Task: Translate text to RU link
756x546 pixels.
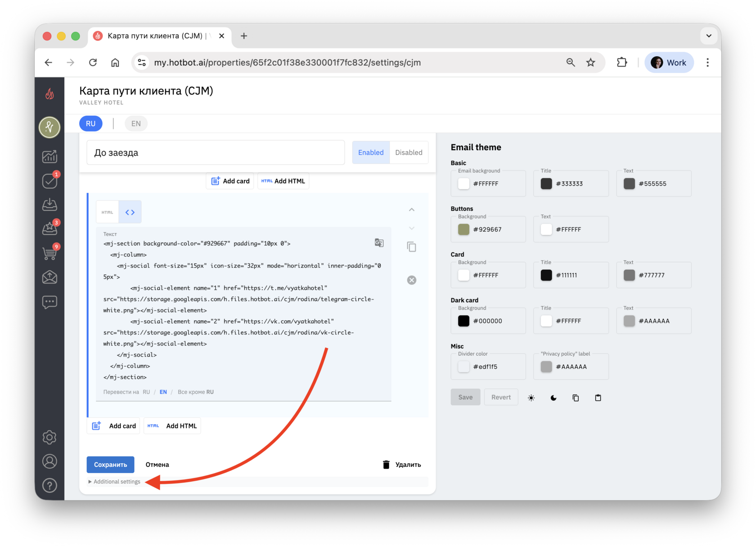Action: tap(146, 392)
